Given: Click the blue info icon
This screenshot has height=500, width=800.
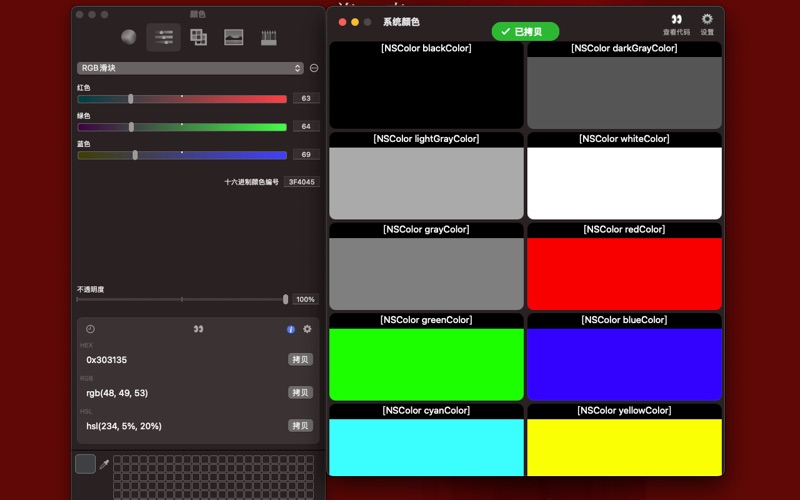Looking at the screenshot, I should click(291, 329).
